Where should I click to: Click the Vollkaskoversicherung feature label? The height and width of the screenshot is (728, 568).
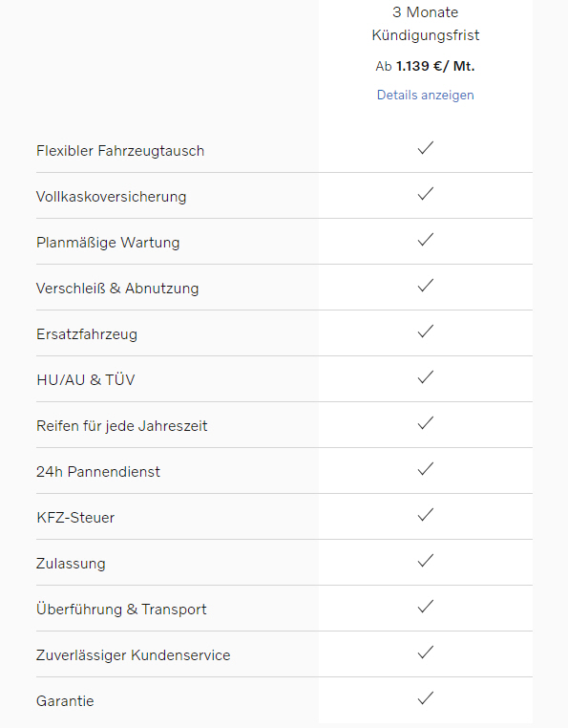(112, 197)
